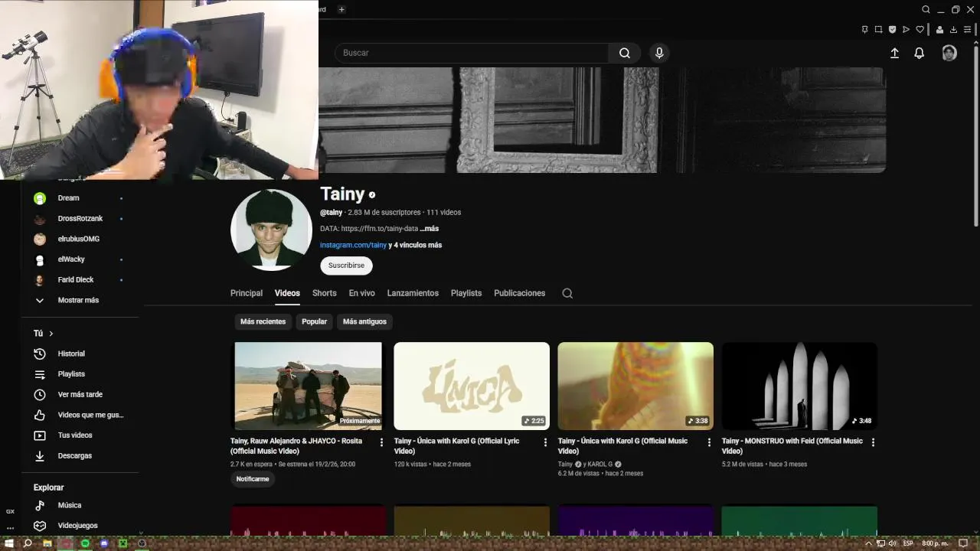
Task: Click the YouTube search magnifier button
Action: (625, 53)
